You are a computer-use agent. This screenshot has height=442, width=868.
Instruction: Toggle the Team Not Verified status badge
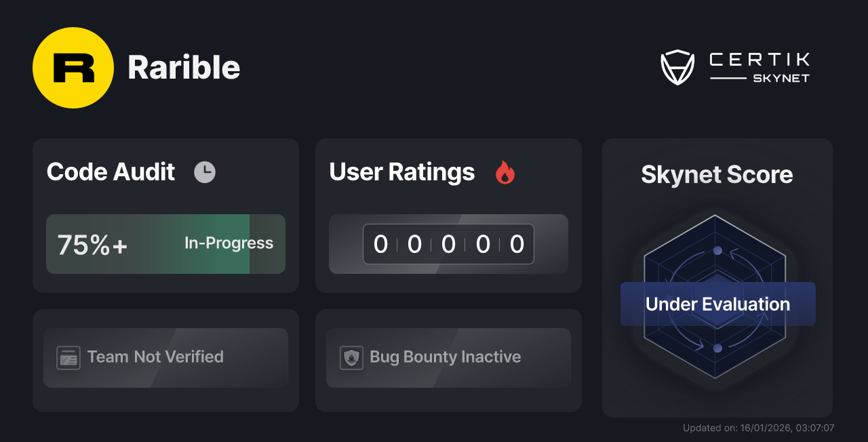(x=165, y=357)
